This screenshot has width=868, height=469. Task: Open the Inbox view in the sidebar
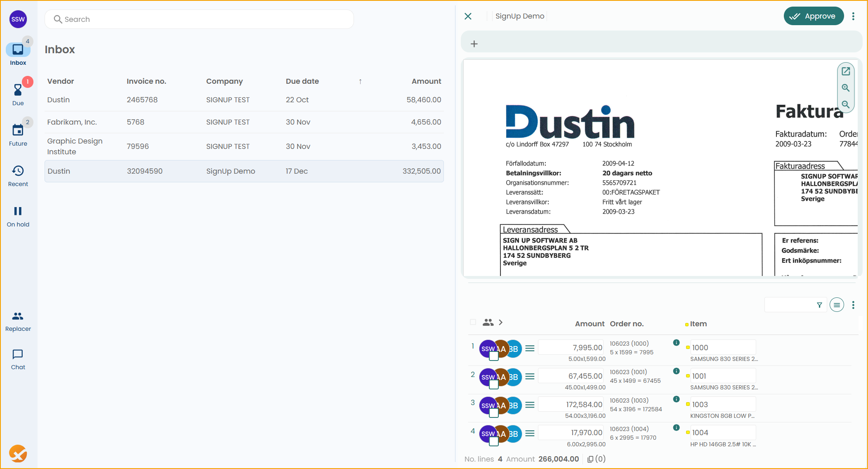tap(18, 52)
